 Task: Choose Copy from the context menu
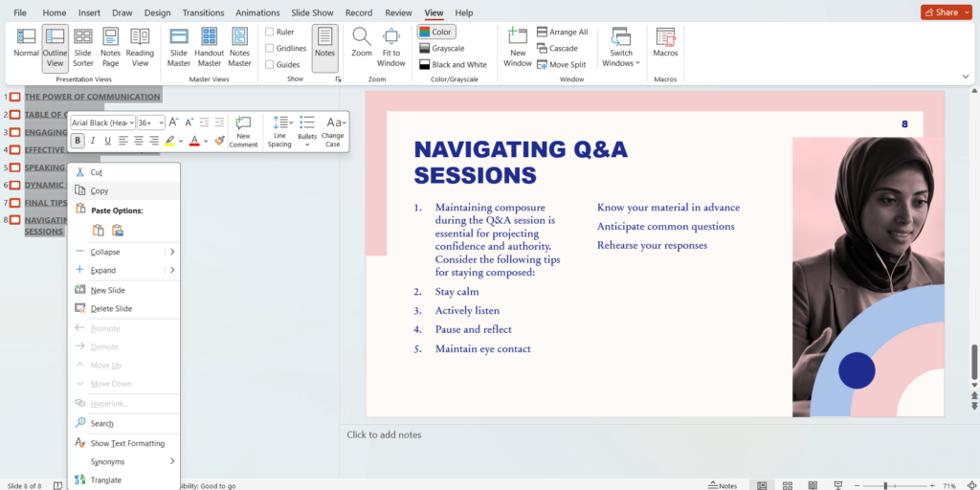click(100, 191)
